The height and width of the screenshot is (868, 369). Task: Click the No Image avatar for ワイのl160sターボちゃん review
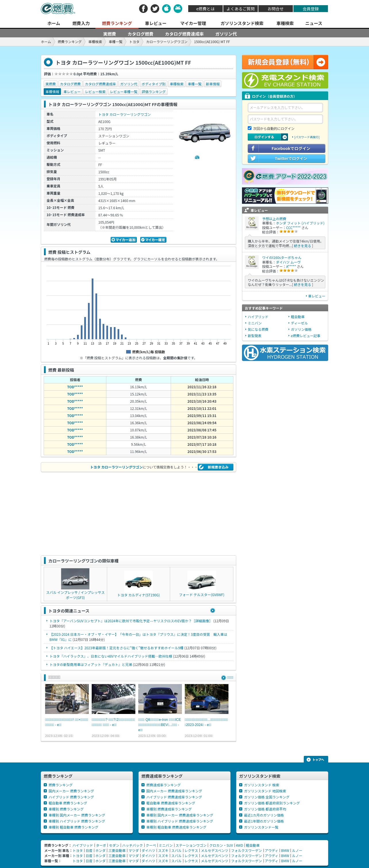click(251, 262)
